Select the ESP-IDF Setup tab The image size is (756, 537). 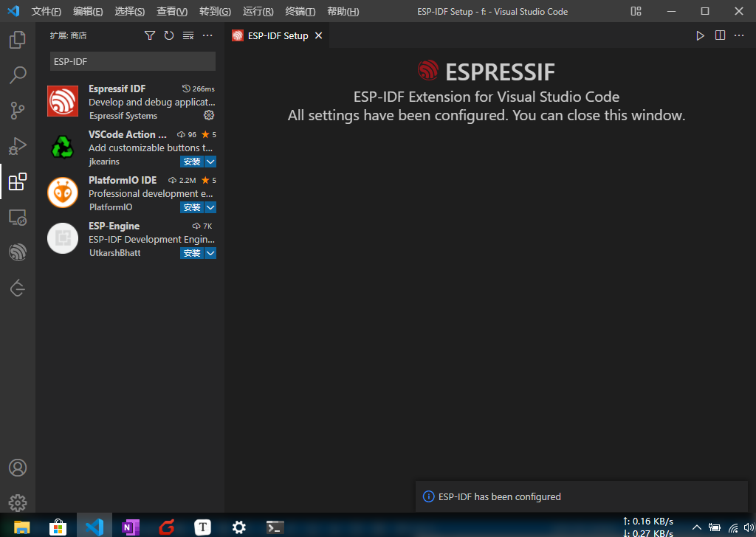277,35
